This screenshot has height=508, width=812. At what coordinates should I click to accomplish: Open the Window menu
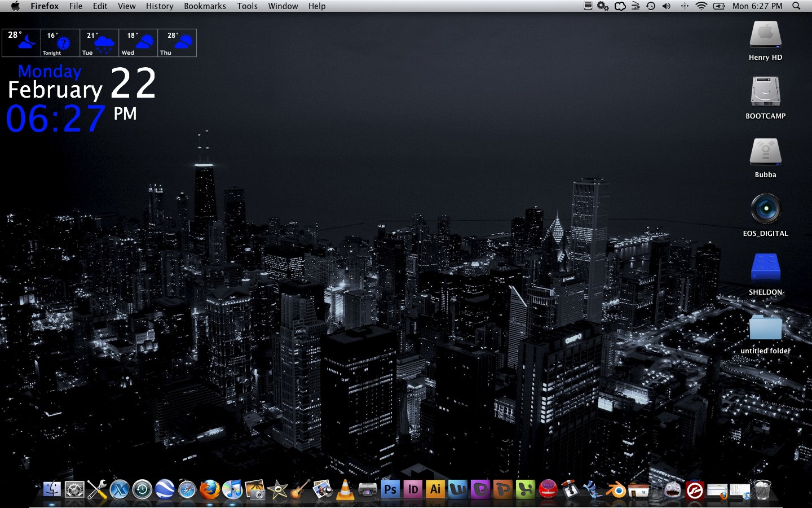283,6
